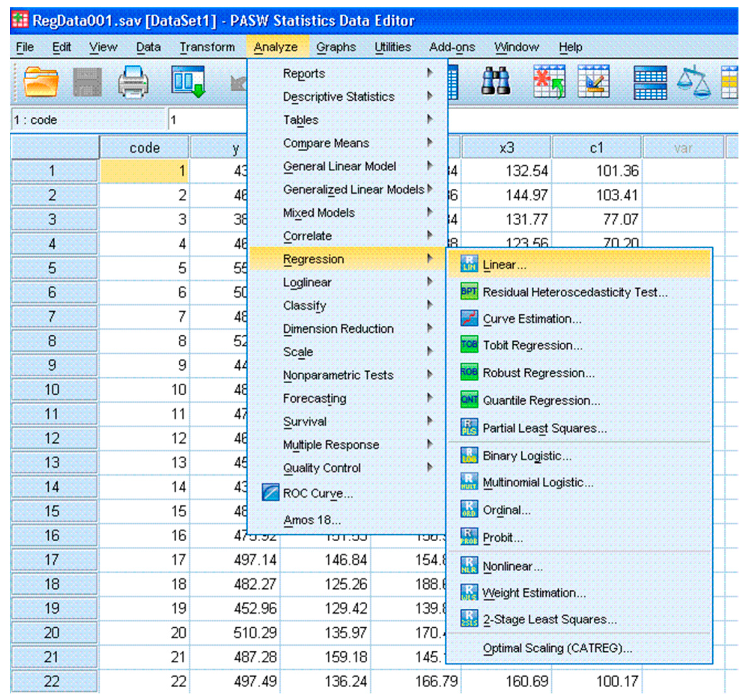The image size is (746, 700).
Task: Open the Graphs menu
Action: coord(336,47)
